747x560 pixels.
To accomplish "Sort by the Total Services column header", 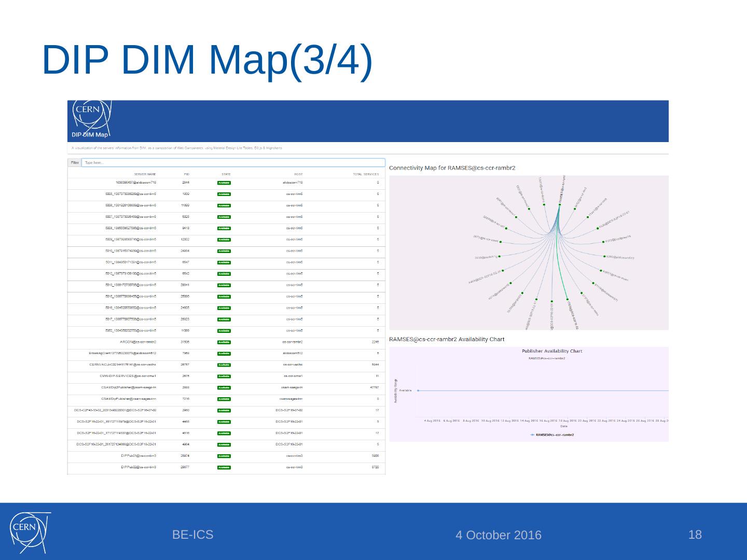I will (x=365, y=174).
